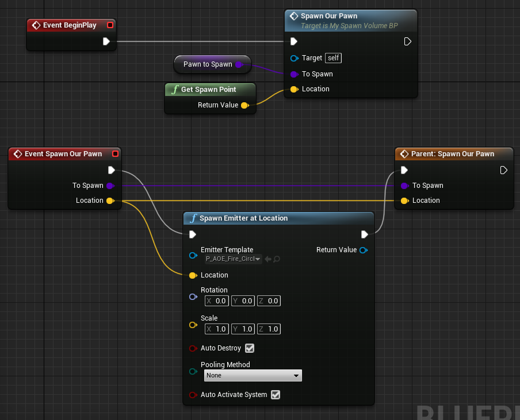
Task: Click the Spawn Emitter Return Value output pin
Action: click(x=364, y=250)
